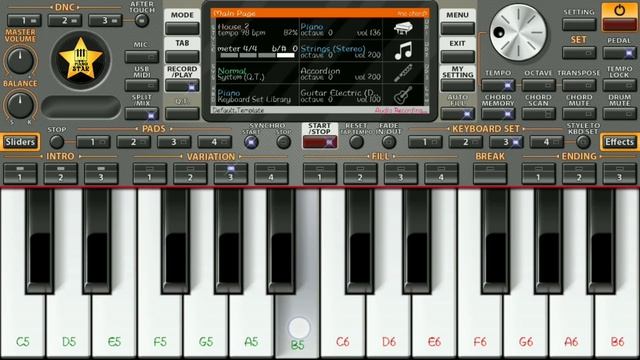Toggle Synchro Stop
The image size is (640, 360).
283,142
